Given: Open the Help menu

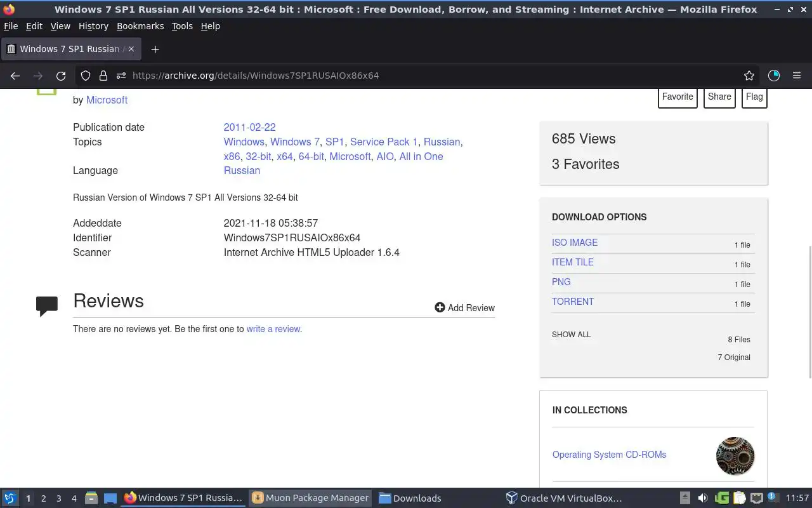Looking at the screenshot, I should click(210, 26).
